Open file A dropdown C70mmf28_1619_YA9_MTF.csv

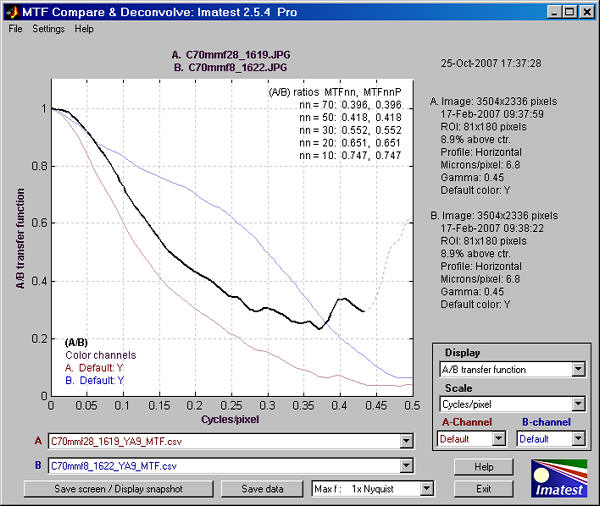[230, 441]
